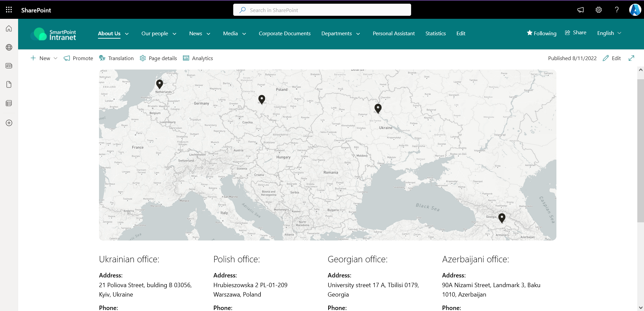
Task: Open Page details in command bar
Action: [158, 58]
